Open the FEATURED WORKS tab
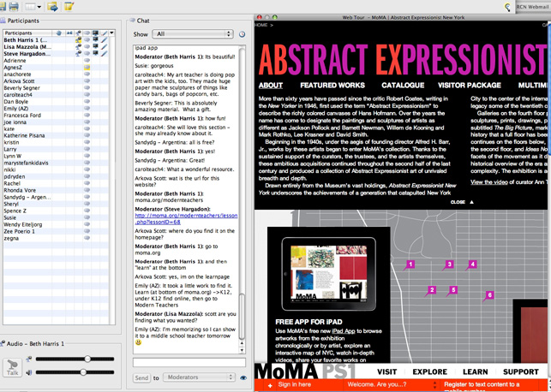551x392 pixels. pyautogui.click(x=332, y=86)
